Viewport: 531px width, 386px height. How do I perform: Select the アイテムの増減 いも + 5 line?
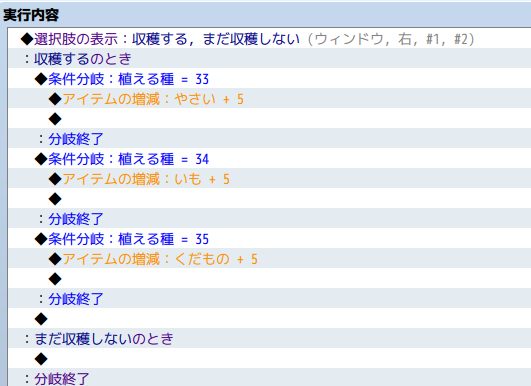click(x=270, y=178)
